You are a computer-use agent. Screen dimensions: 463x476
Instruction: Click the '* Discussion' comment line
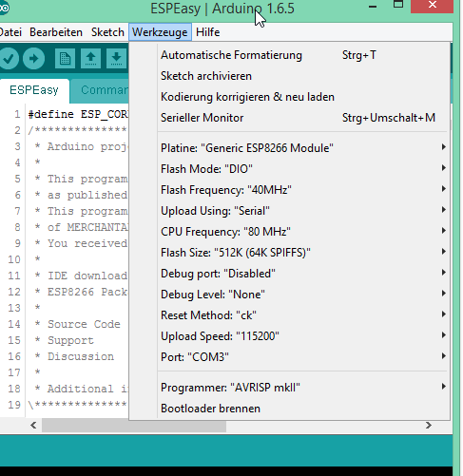click(73, 356)
